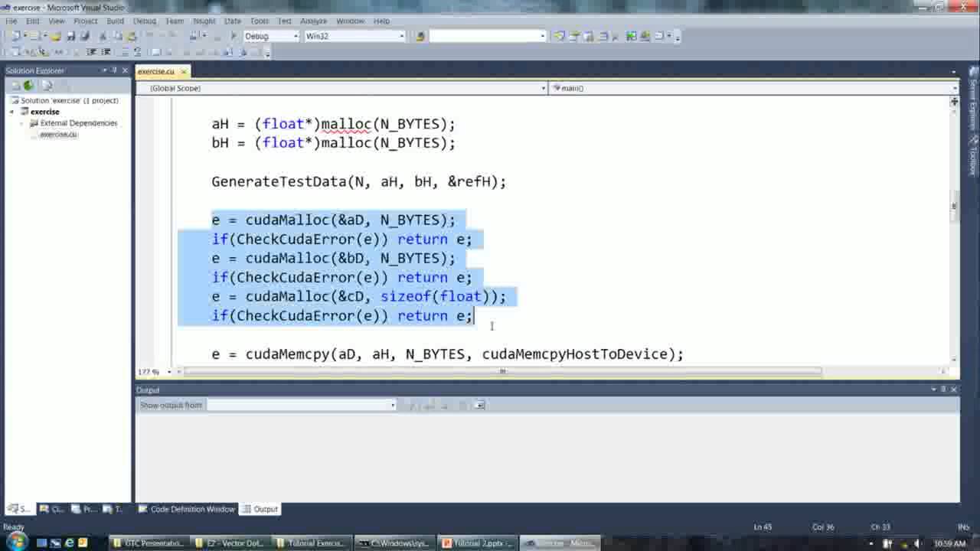Viewport: 980px width, 551px height.
Task: Open the Windows Start button
Action: (x=15, y=543)
